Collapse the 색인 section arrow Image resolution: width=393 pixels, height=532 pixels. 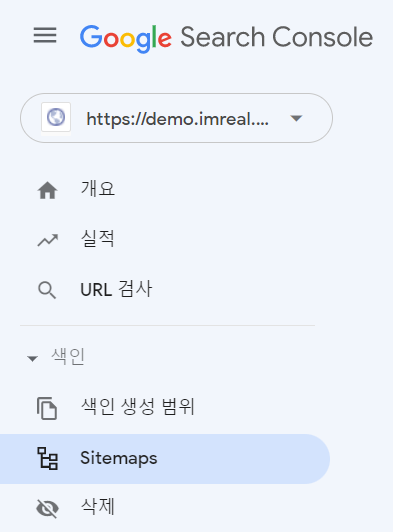click(32, 359)
